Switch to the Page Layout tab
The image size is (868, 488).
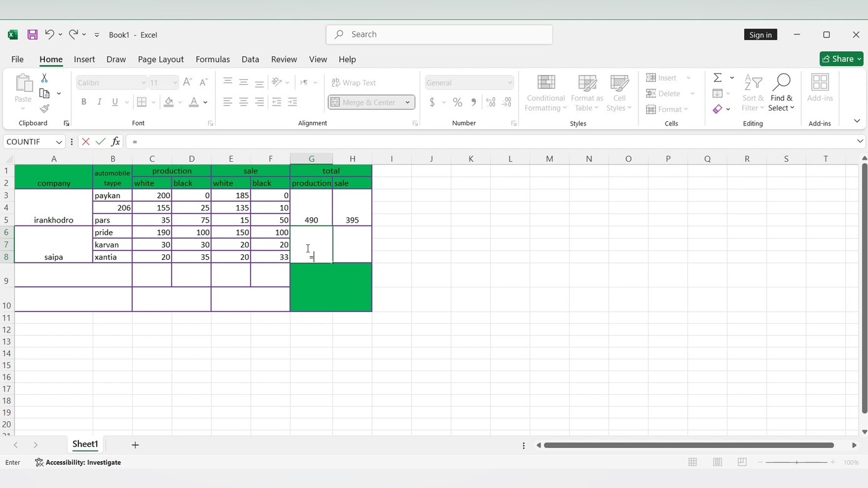(161, 59)
